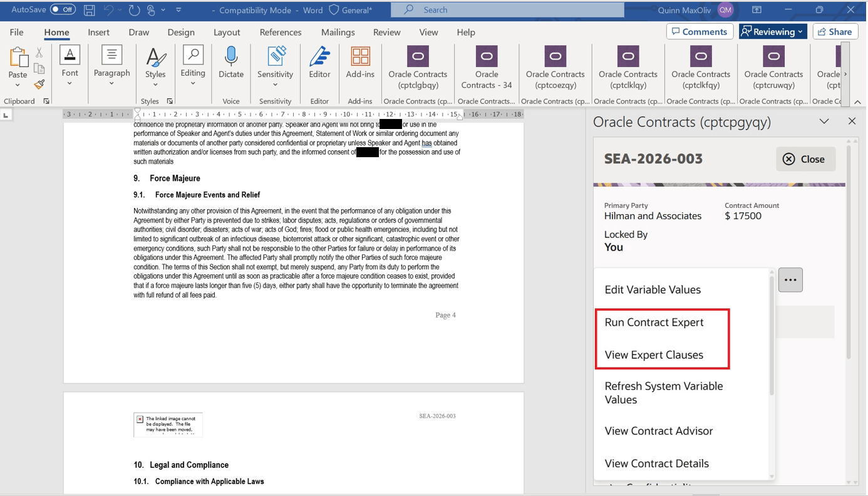Open the Mailings tab
Screen dimensions: 868x496
click(x=338, y=32)
